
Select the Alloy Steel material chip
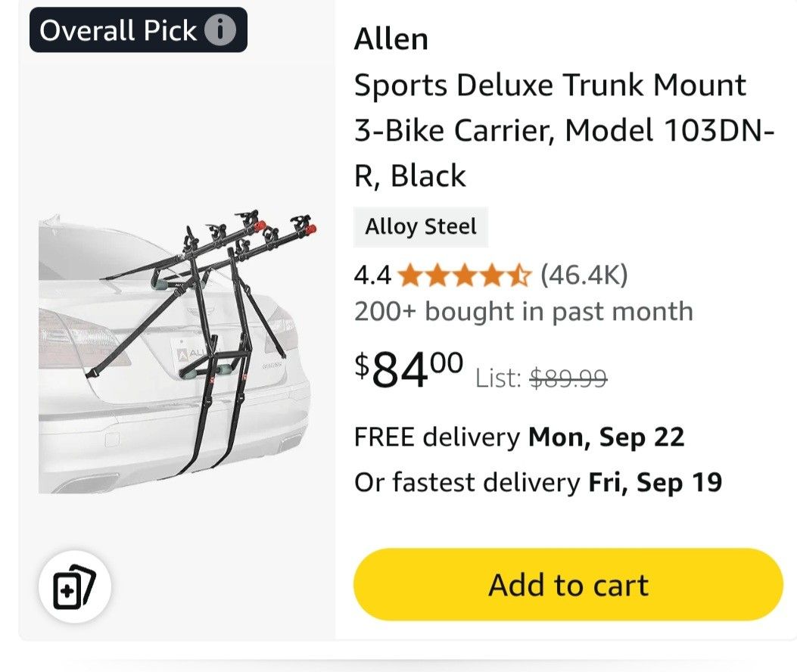click(x=421, y=226)
